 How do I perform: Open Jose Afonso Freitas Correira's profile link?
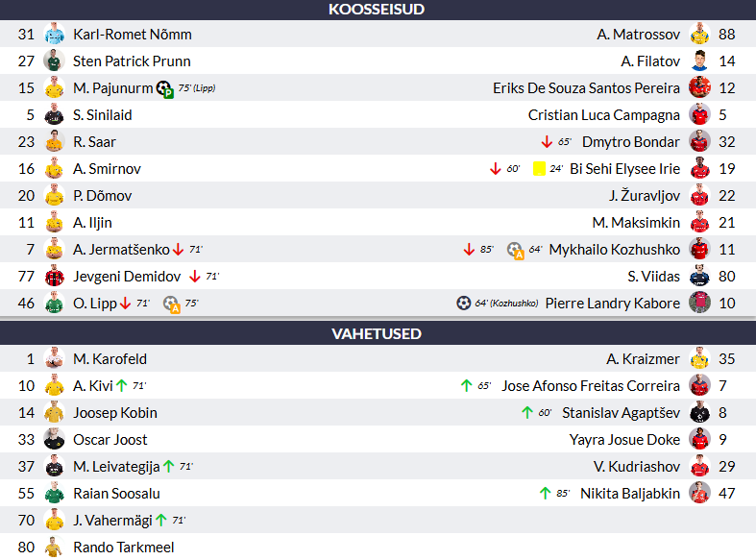coord(590,386)
